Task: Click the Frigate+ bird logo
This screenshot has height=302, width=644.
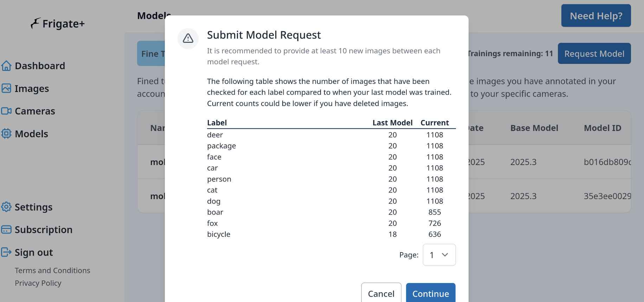Action: (36, 24)
